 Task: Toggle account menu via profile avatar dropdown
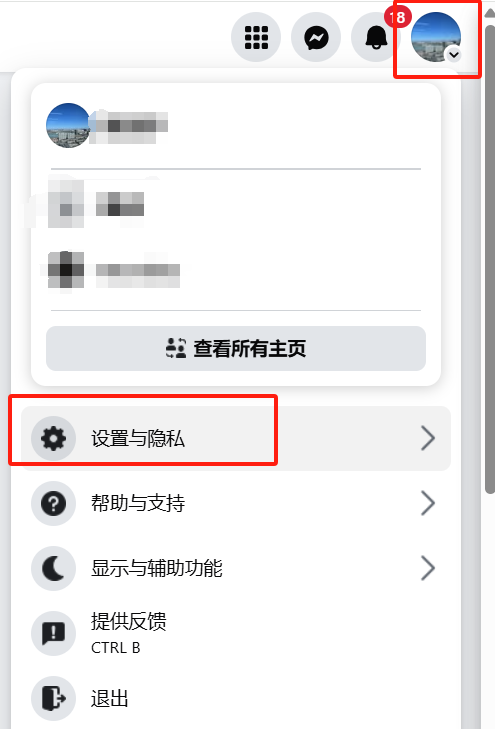[436, 37]
